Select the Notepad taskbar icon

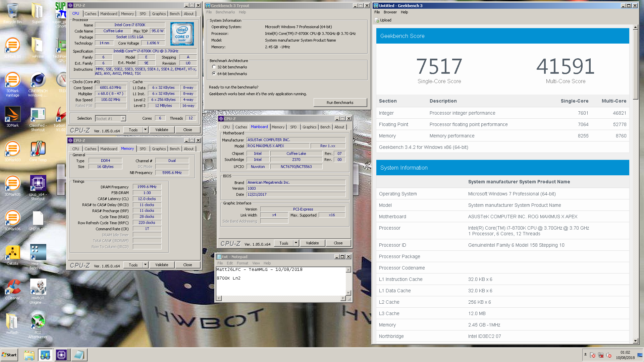pos(79,355)
